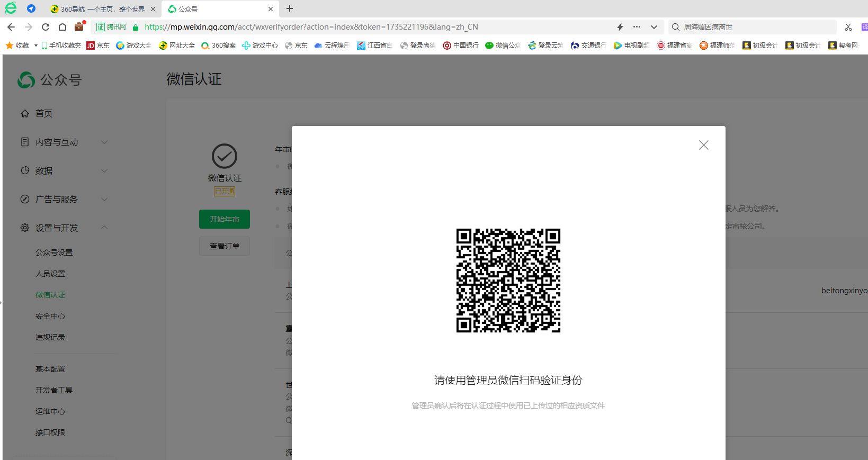Click home icon beside 首页

pos(25,113)
